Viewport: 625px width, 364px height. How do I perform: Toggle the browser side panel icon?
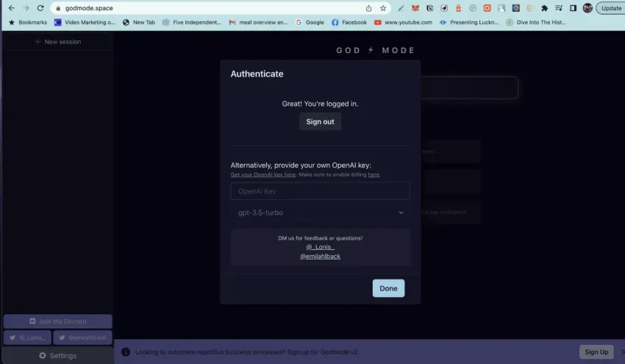click(x=574, y=8)
